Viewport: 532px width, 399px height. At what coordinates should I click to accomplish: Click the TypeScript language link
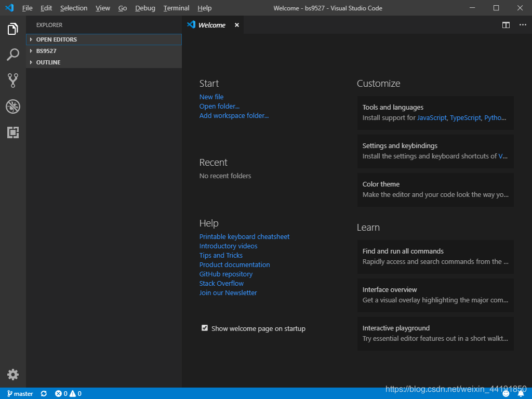(x=465, y=118)
